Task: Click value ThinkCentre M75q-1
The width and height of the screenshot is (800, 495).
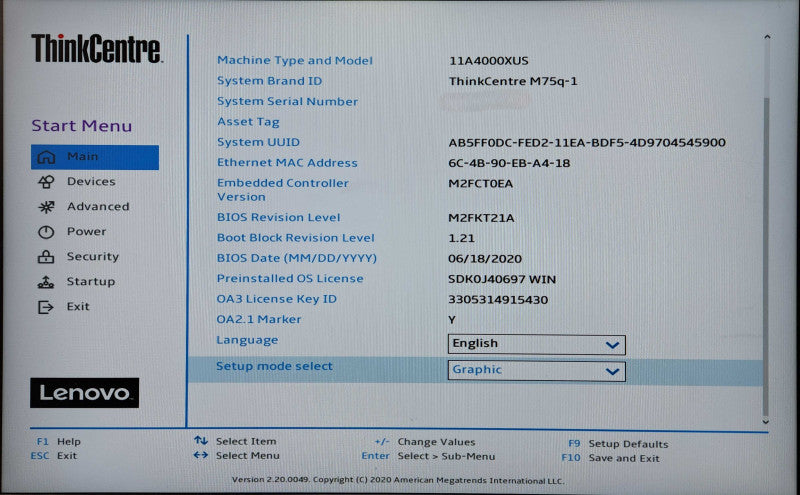Action: point(513,81)
